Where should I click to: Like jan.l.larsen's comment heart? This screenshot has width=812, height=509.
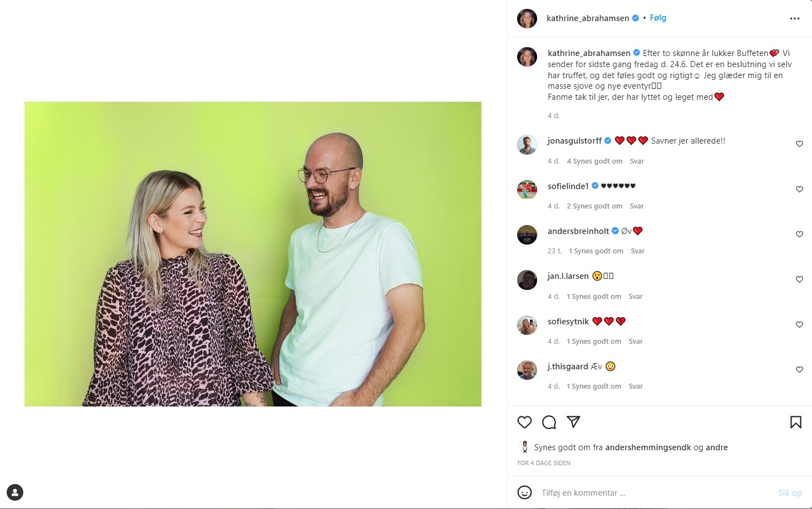click(x=799, y=279)
